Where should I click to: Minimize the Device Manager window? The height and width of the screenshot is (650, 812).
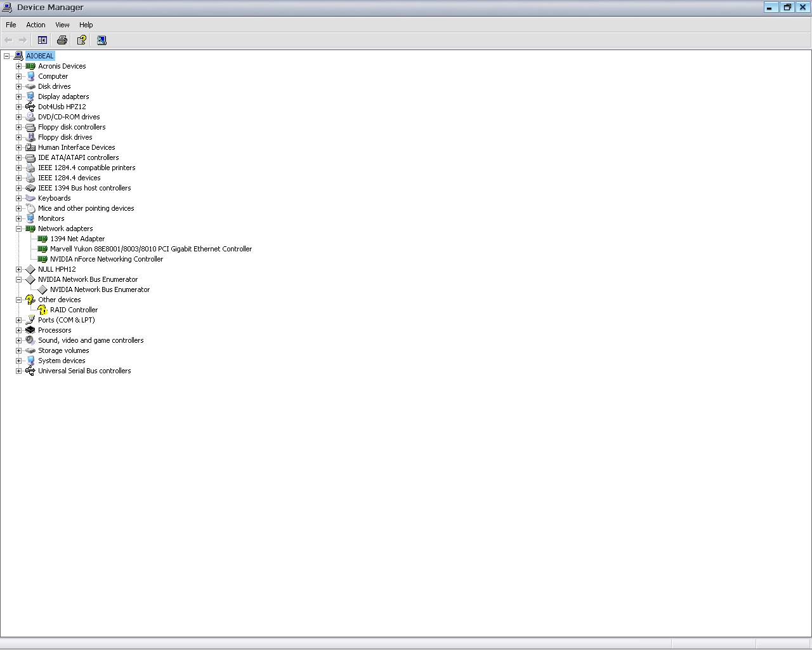[x=771, y=7]
